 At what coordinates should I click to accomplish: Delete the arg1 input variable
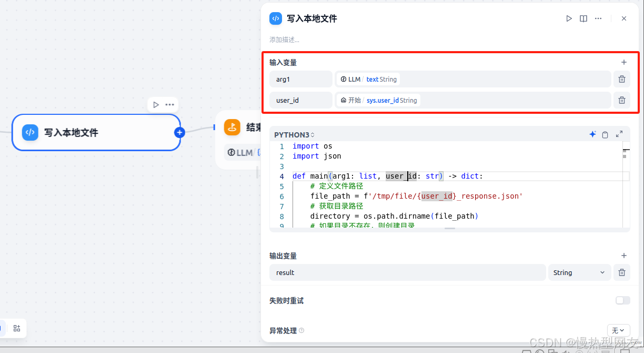coord(622,79)
